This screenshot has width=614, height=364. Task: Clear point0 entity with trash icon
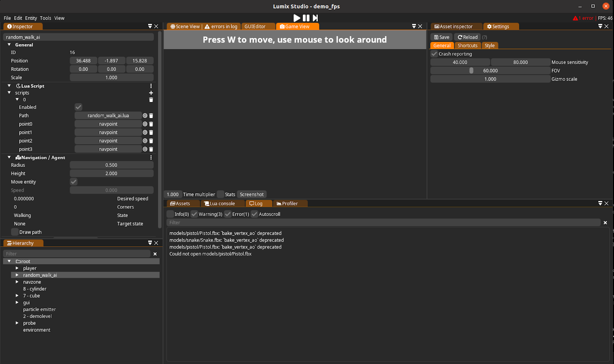tap(151, 124)
